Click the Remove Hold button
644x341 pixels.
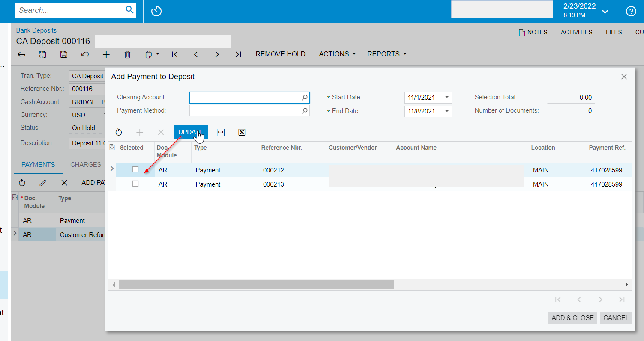click(x=280, y=54)
